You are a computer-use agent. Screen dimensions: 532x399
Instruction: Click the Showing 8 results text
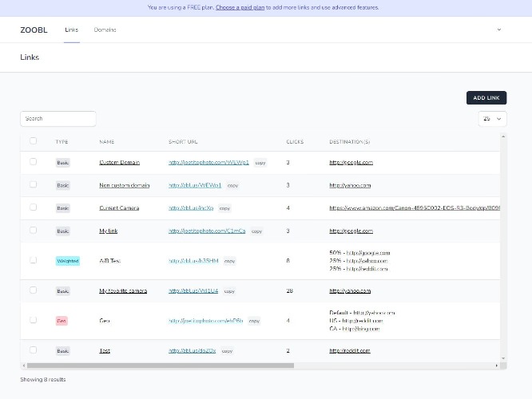[x=43, y=379]
